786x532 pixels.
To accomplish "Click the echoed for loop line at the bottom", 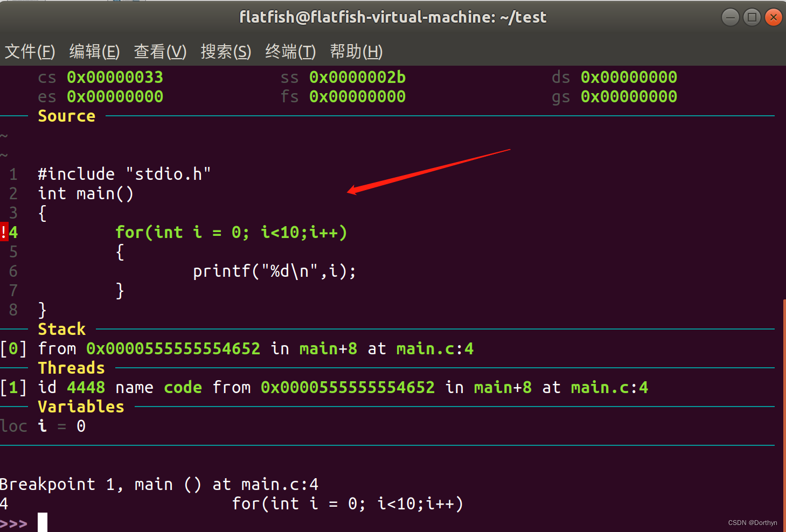I will (x=347, y=503).
